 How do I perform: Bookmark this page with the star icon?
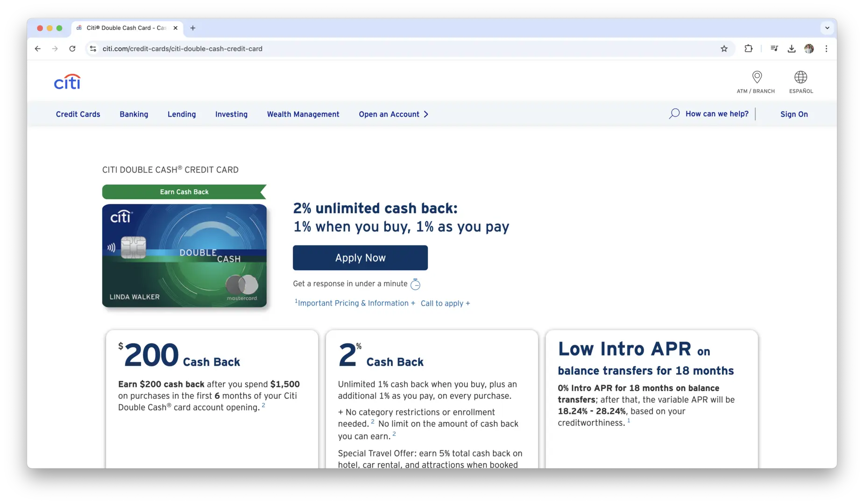pos(724,49)
